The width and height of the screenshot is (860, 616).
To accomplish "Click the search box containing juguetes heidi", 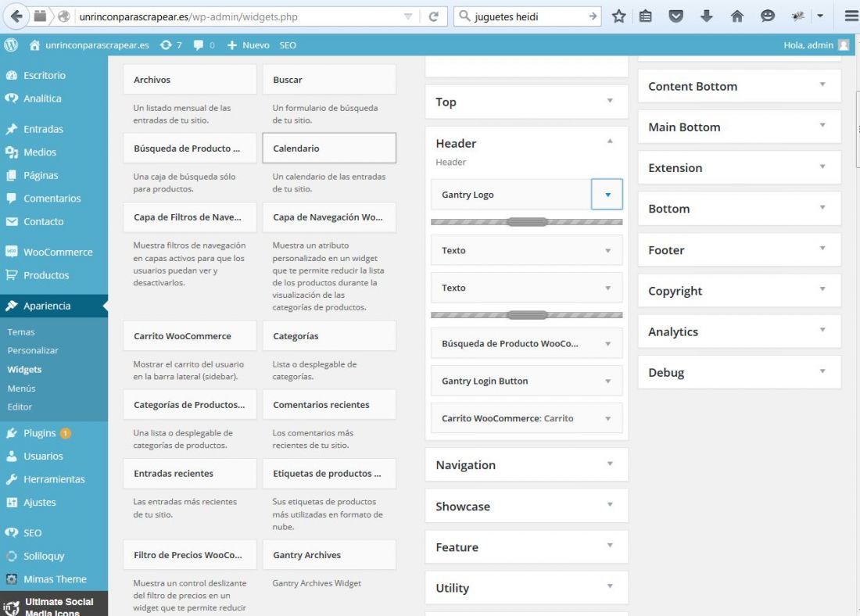I will 528,16.
